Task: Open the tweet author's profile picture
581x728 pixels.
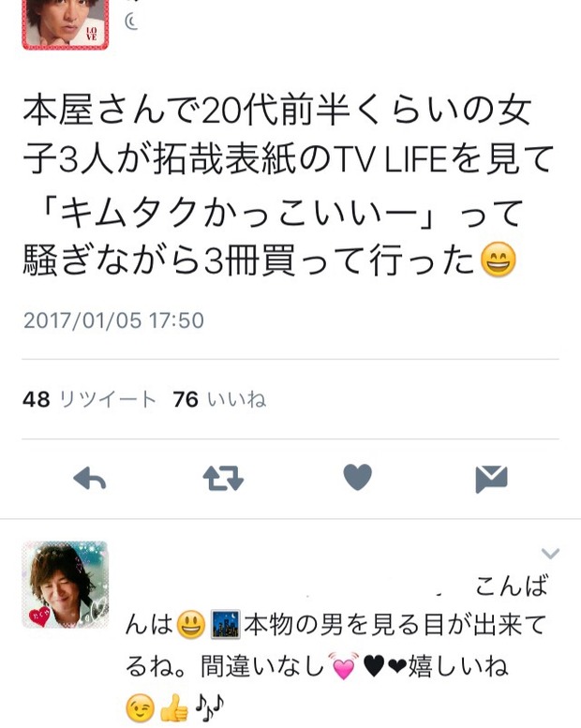Action: (x=66, y=24)
